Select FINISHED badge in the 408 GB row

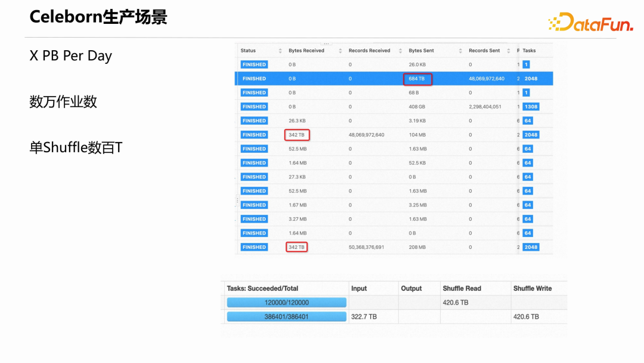tap(254, 106)
